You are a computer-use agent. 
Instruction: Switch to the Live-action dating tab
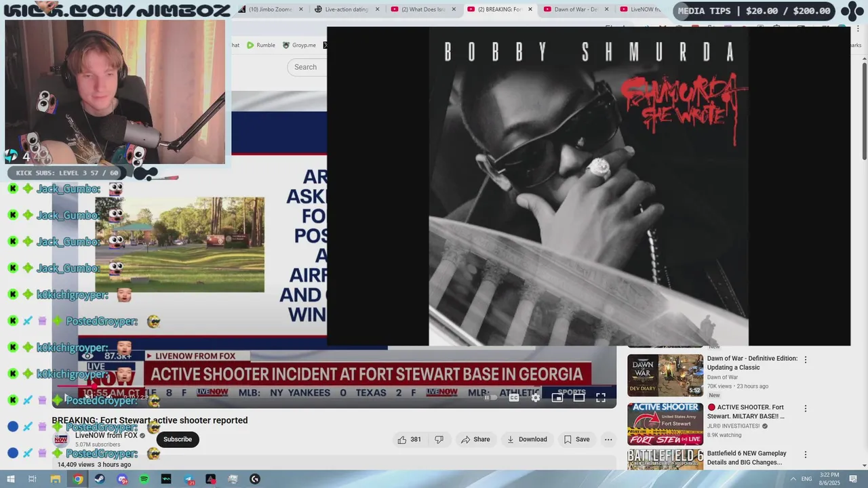click(346, 9)
